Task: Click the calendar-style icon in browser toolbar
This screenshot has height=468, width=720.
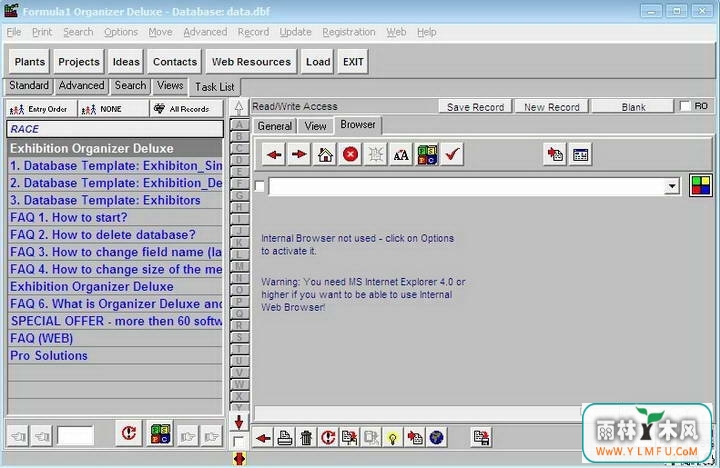Action: [x=580, y=155]
